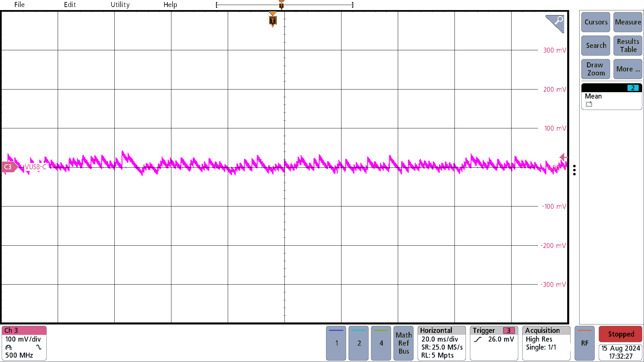This screenshot has width=644, height=362.
Task: Click the 200 mV scale label
Action: click(554, 89)
